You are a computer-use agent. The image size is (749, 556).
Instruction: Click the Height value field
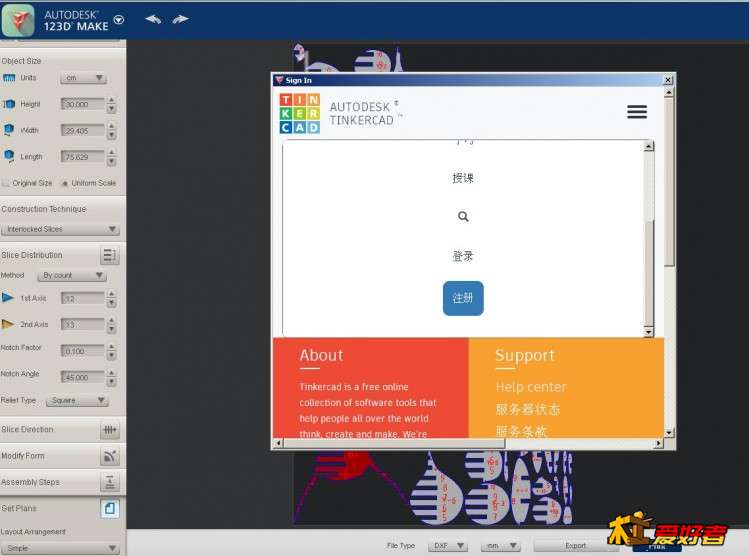82,104
